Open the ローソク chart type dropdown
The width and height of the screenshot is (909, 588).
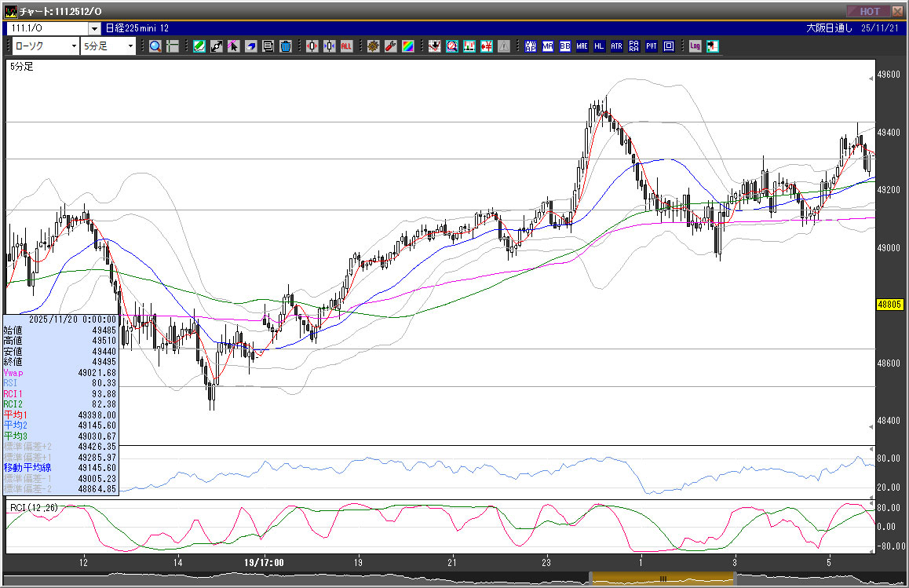coord(43,46)
